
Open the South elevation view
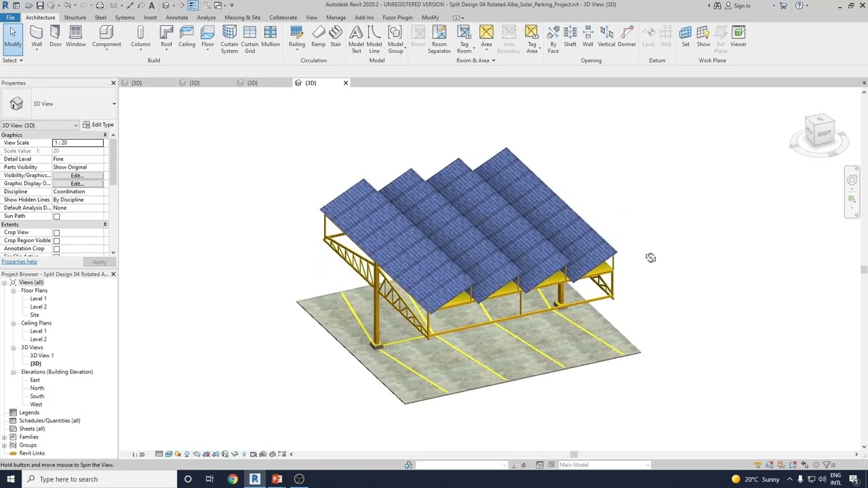37,396
